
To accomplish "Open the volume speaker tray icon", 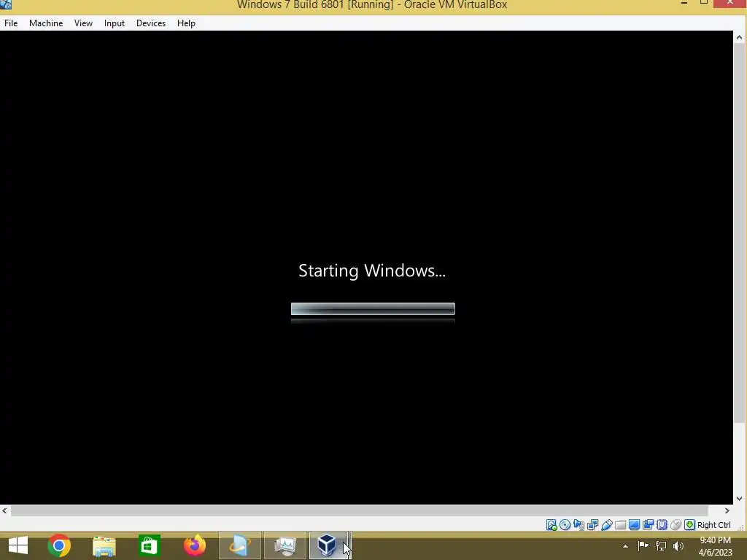I will (678, 546).
